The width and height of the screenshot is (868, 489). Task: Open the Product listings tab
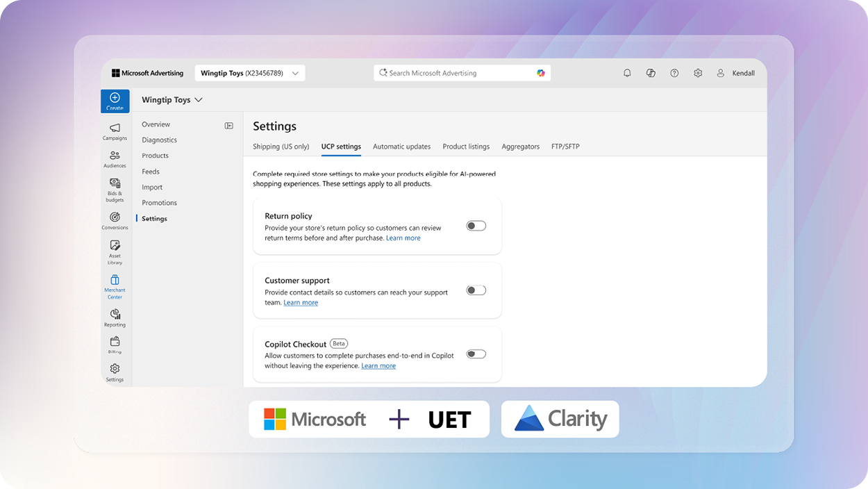[466, 147]
